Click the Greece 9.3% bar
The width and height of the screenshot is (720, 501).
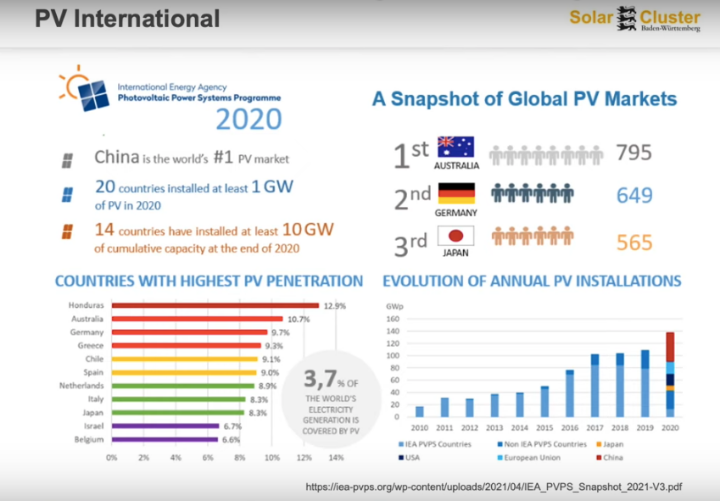click(x=186, y=345)
